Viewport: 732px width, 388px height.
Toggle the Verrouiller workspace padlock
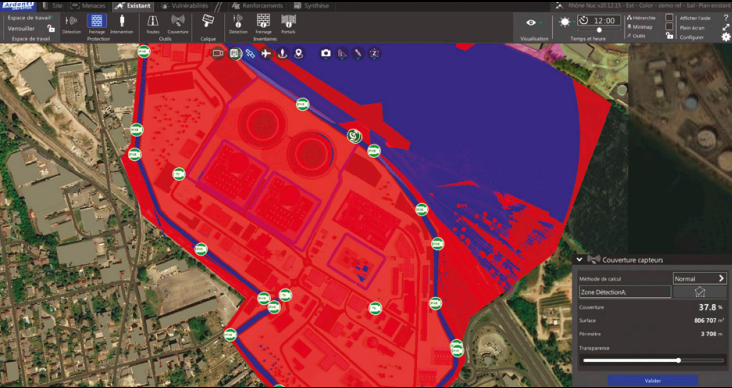click(50, 28)
